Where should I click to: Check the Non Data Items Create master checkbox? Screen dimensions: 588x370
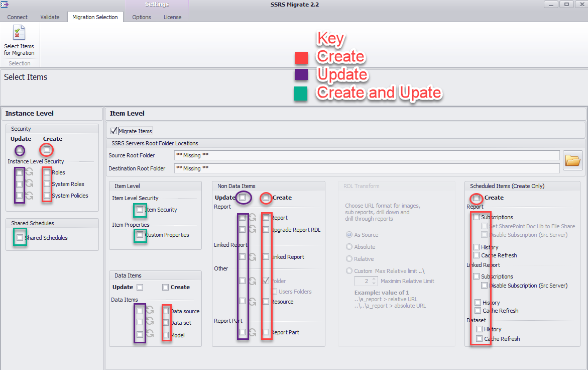pyautogui.click(x=266, y=197)
